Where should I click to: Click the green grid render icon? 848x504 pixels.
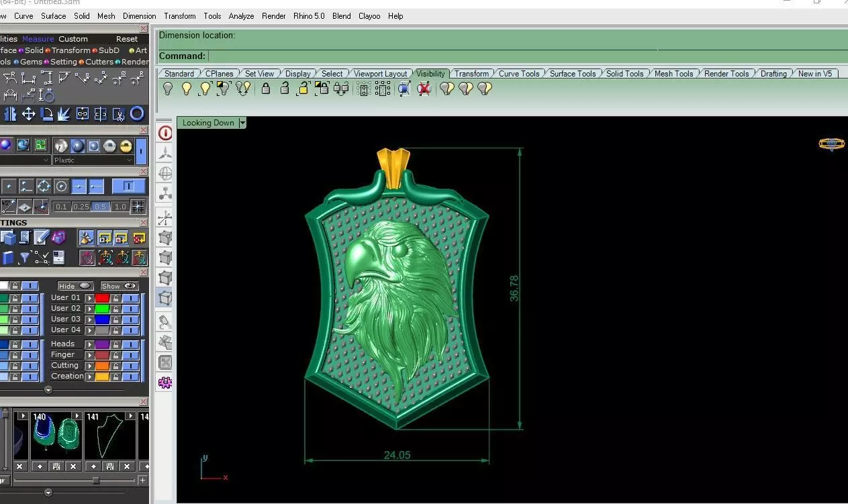(x=40, y=146)
